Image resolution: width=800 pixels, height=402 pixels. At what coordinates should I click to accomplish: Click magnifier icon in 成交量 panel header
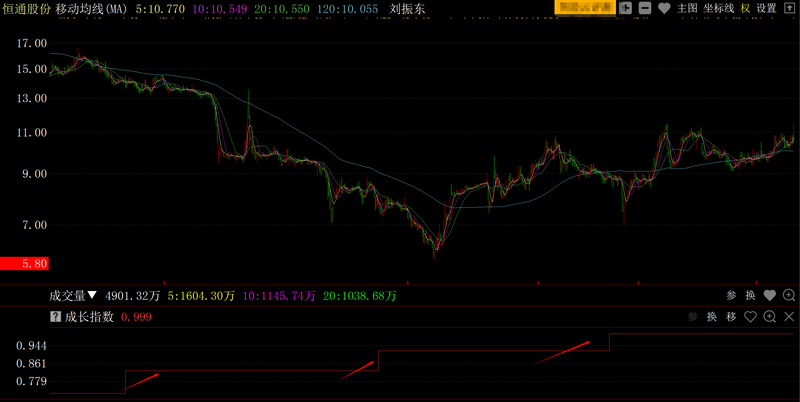789,295
